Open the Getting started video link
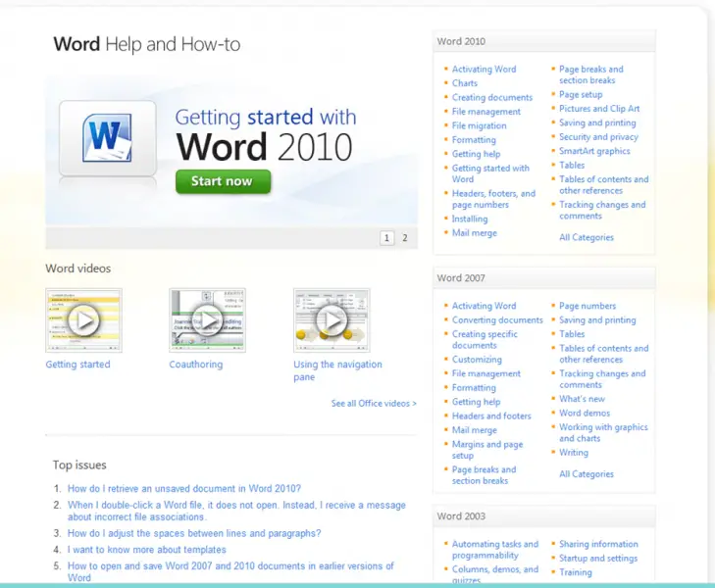This screenshot has height=588, width=715. click(x=78, y=365)
